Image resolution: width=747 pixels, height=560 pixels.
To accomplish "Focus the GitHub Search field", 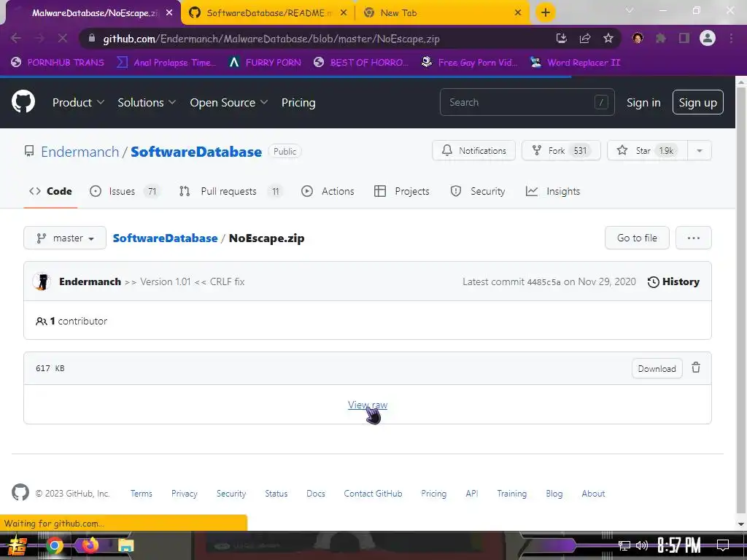I will (x=527, y=102).
